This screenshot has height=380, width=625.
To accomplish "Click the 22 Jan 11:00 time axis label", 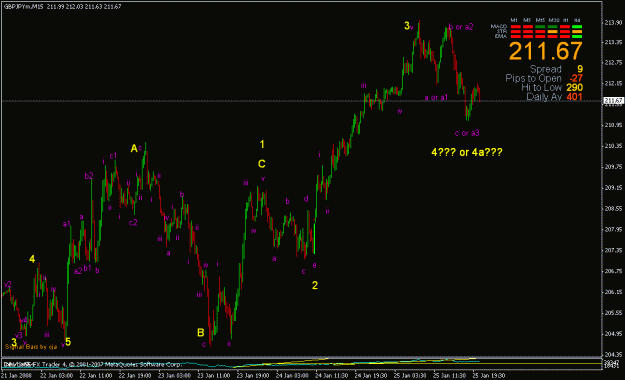I will pyautogui.click(x=96, y=376).
